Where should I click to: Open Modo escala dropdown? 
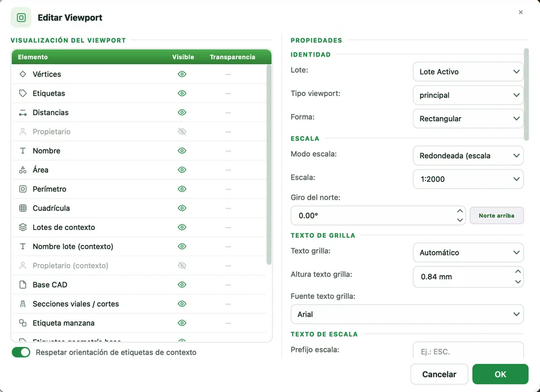tap(468, 155)
